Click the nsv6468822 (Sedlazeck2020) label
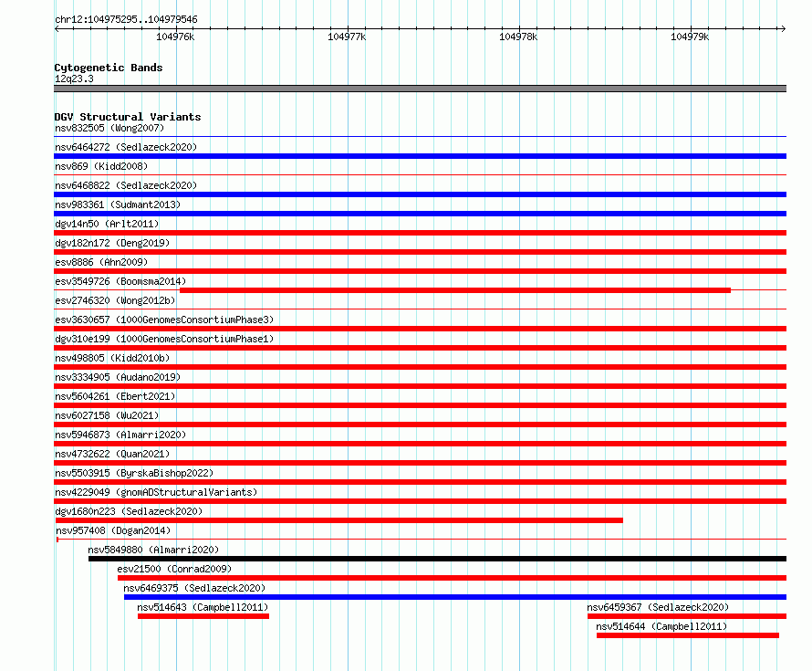Image resolution: width=812 pixels, height=671 pixels. tap(126, 185)
